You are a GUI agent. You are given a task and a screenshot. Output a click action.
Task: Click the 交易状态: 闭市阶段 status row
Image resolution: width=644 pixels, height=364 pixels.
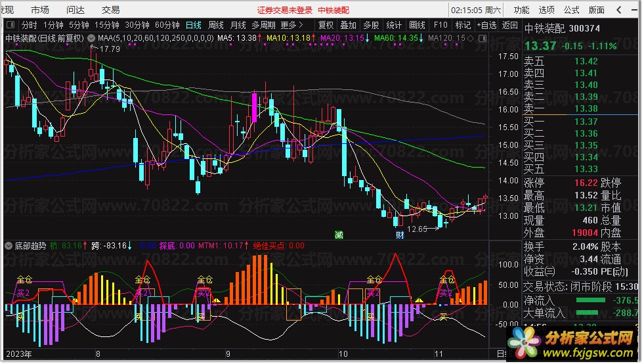pyautogui.click(x=581, y=286)
